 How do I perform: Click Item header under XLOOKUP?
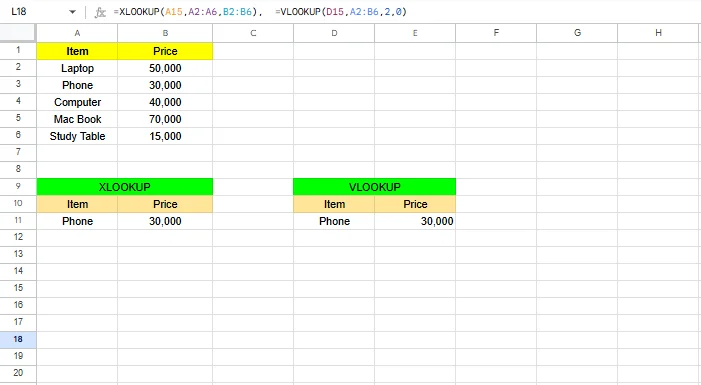click(77, 204)
